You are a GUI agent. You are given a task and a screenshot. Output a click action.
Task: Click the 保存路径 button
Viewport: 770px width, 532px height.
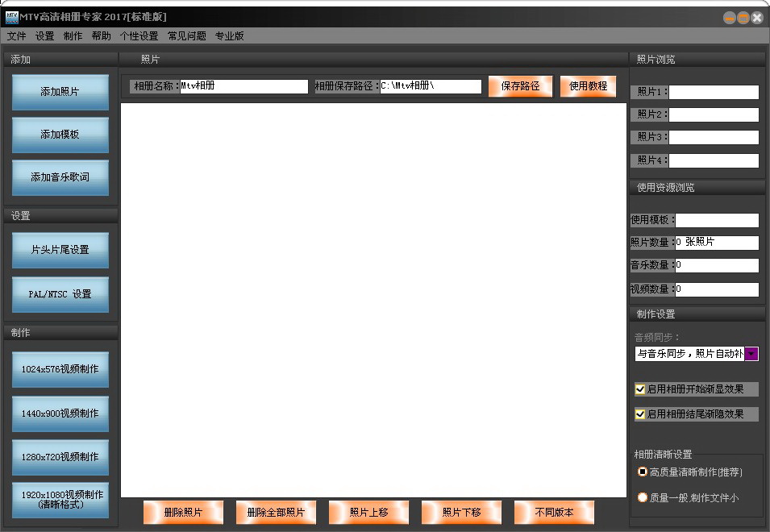click(520, 86)
